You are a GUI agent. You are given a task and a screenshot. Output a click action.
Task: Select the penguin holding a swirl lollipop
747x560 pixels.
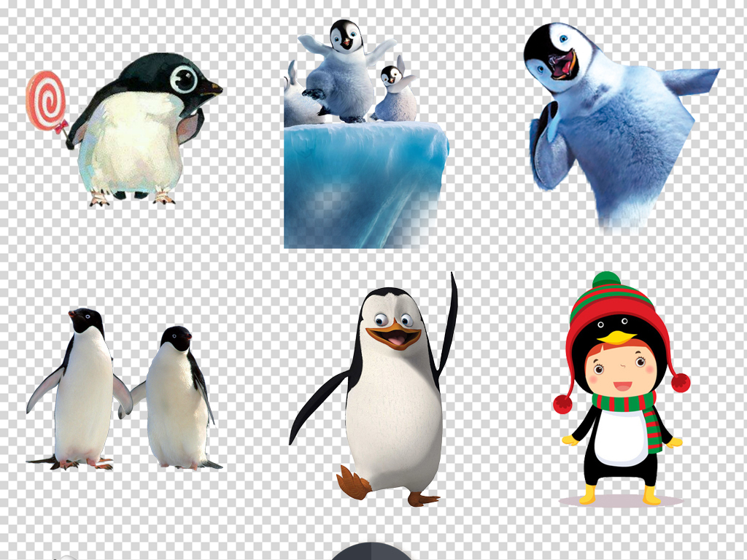pyautogui.click(x=124, y=130)
